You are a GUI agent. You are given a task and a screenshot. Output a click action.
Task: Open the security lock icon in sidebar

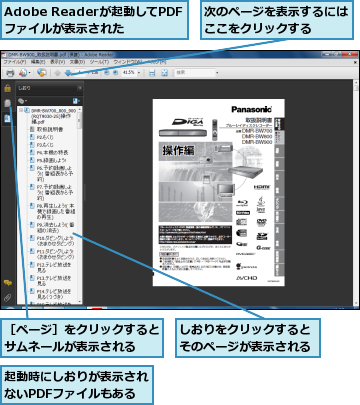(x=7, y=88)
